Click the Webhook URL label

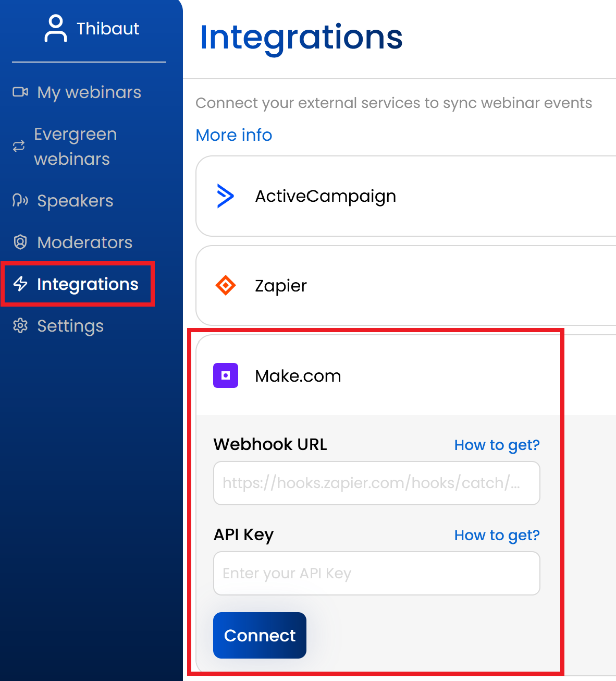270,444
